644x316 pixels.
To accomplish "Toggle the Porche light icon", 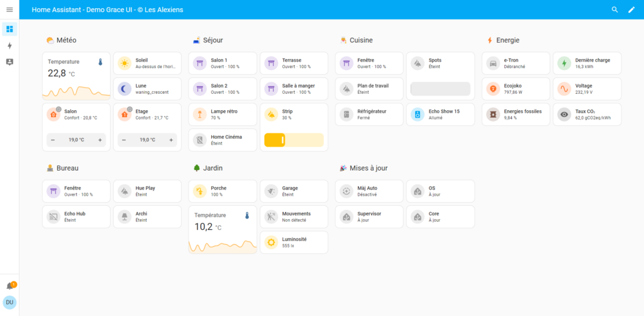I will 199,191.
